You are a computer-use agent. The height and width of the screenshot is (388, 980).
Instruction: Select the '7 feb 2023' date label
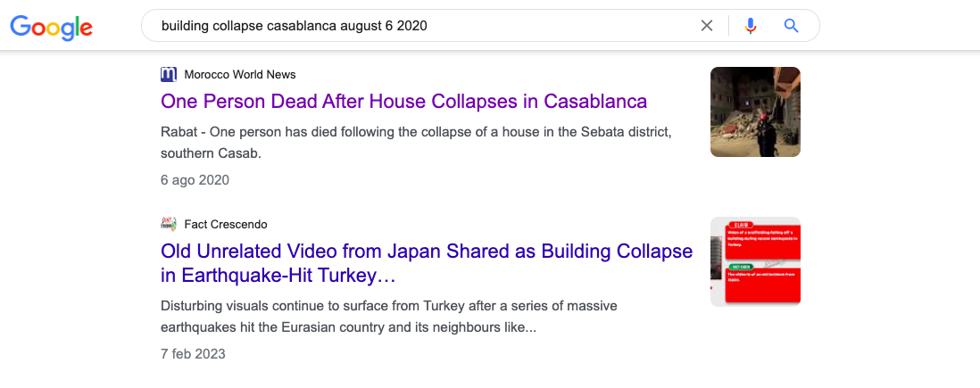coord(193,354)
